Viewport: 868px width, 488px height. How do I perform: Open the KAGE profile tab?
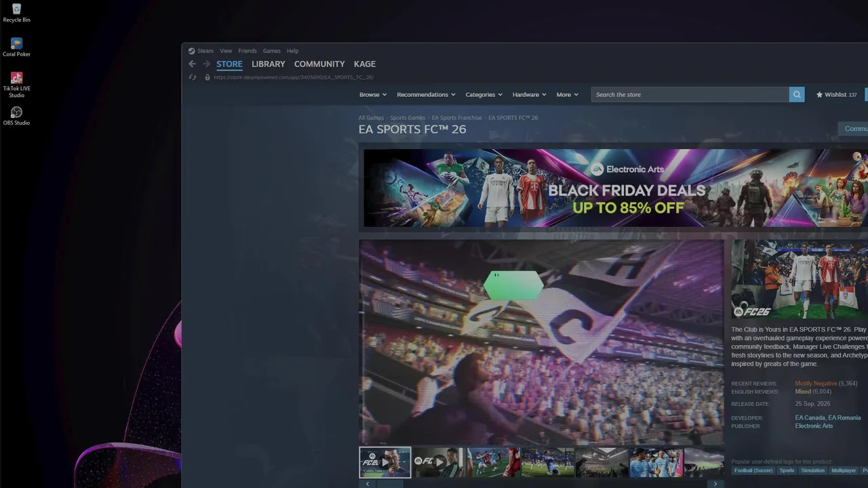pyautogui.click(x=365, y=64)
